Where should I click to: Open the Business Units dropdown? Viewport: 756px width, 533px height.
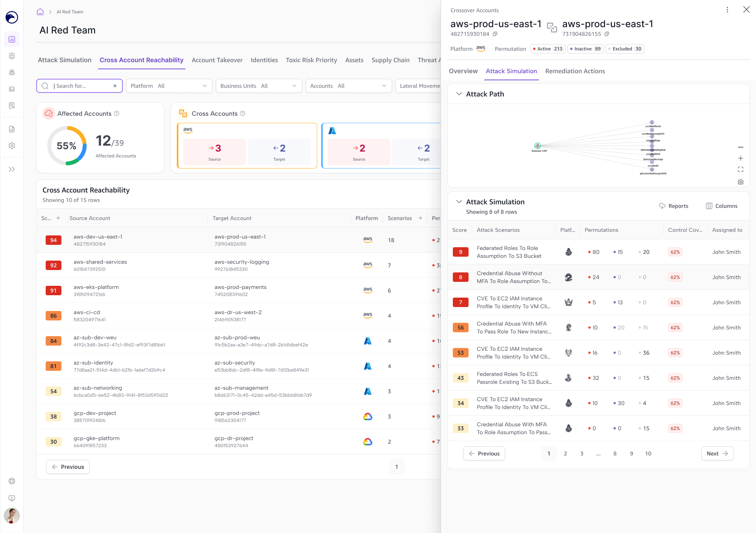tap(259, 86)
